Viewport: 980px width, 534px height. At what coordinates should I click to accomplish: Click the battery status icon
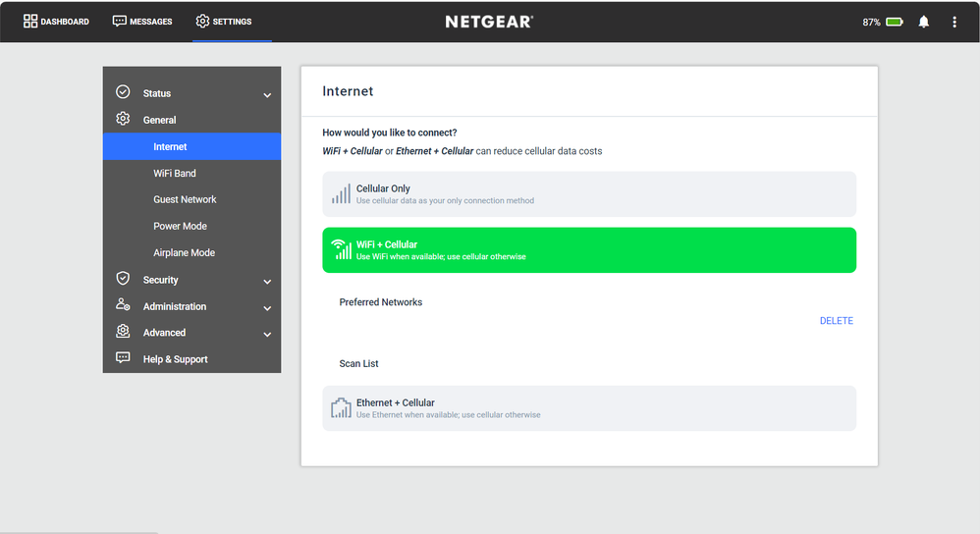click(x=894, y=22)
